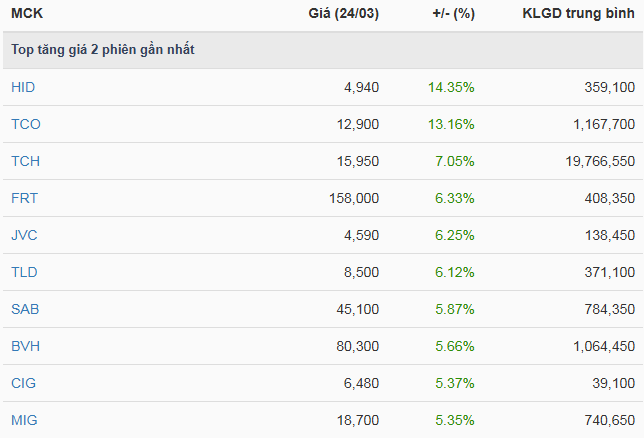Click the MIG ticker symbol

coord(24,420)
